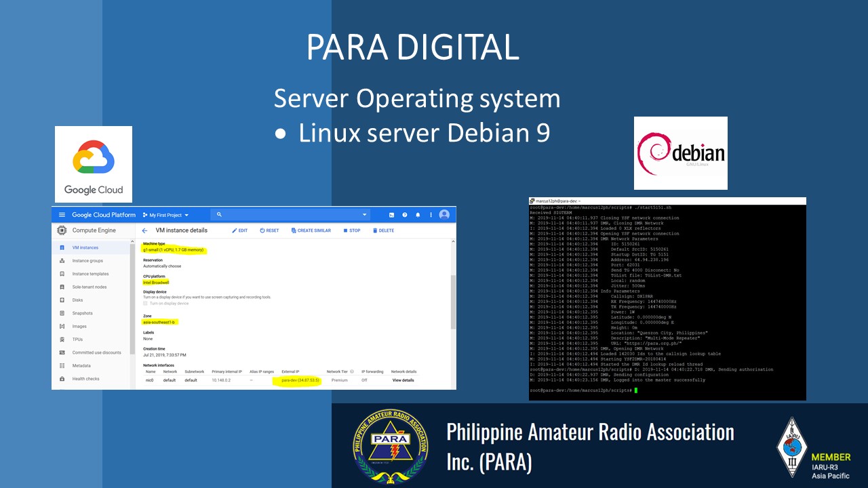Click the CREATE SIMILAR button
This screenshot has height=488, width=868.
click(311, 230)
